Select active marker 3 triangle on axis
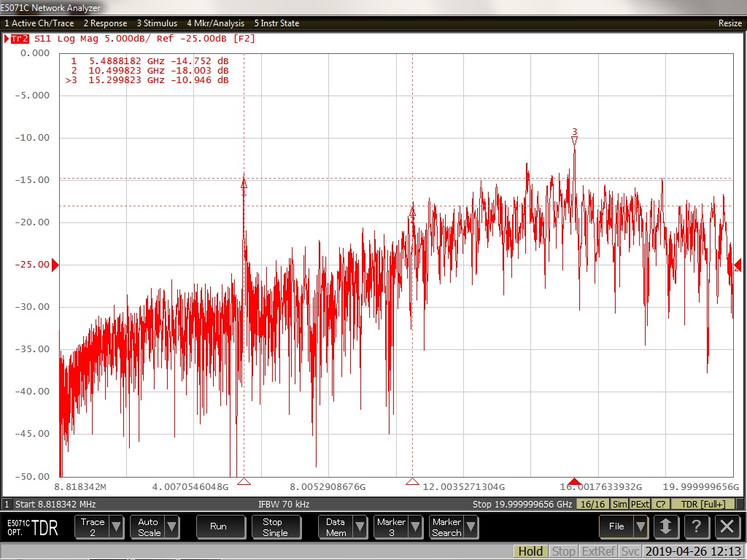 [574, 482]
